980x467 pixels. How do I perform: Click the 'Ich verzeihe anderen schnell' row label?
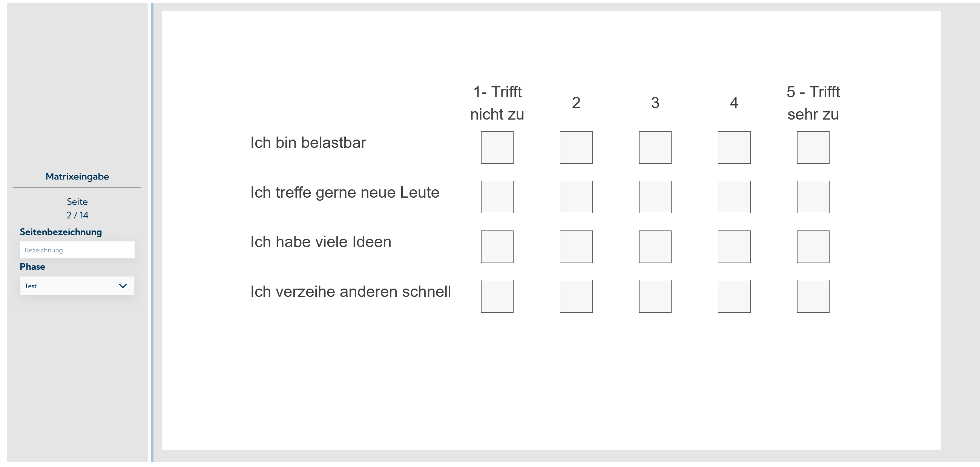(350, 292)
